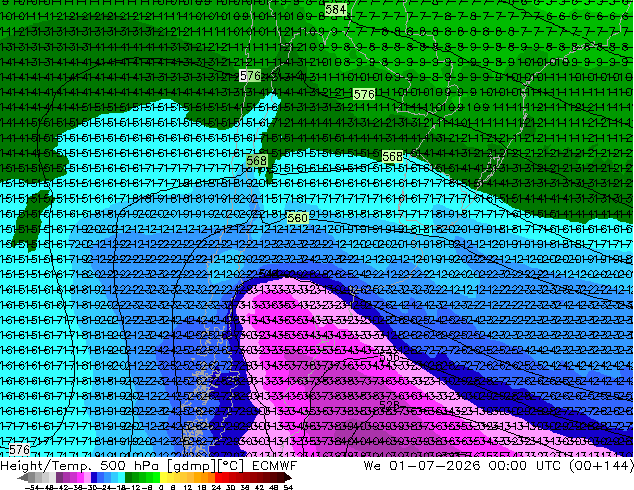
Task: Click the 536 contour label over the magenta area
Action: pyautogui.click(x=389, y=357)
